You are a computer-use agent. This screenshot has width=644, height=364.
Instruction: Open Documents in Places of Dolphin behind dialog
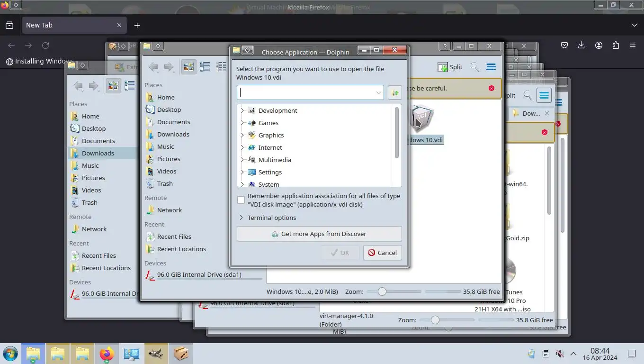[173, 122]
